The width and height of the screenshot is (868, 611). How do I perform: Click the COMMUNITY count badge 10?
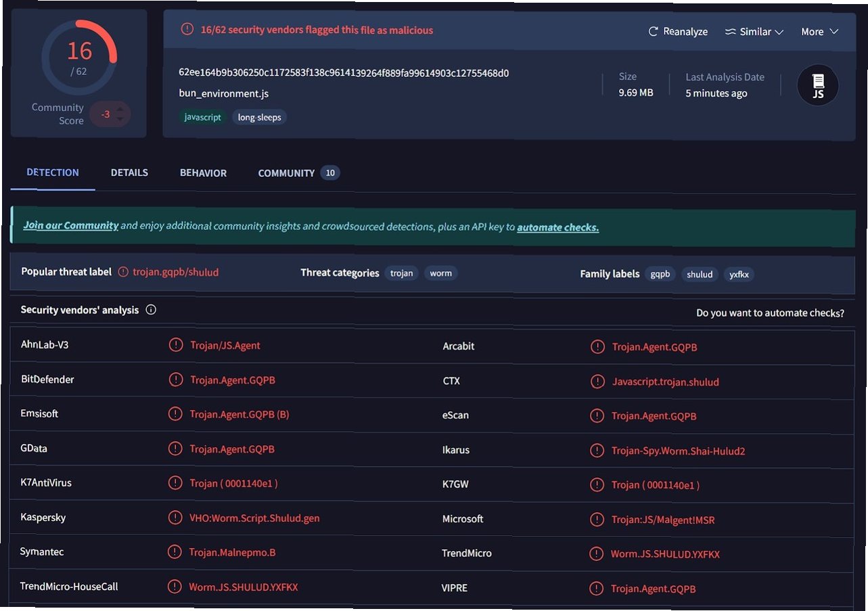330,173
